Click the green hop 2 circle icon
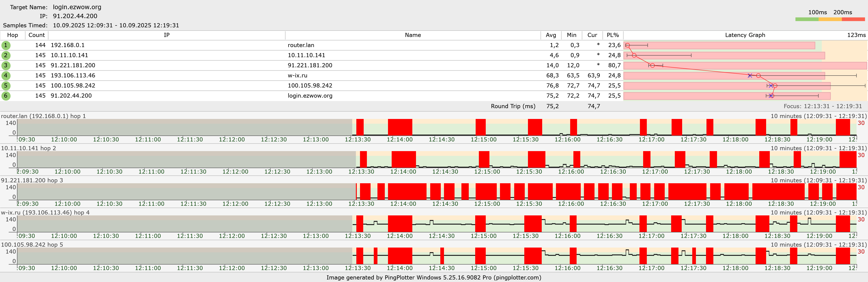 coord(6,55)
